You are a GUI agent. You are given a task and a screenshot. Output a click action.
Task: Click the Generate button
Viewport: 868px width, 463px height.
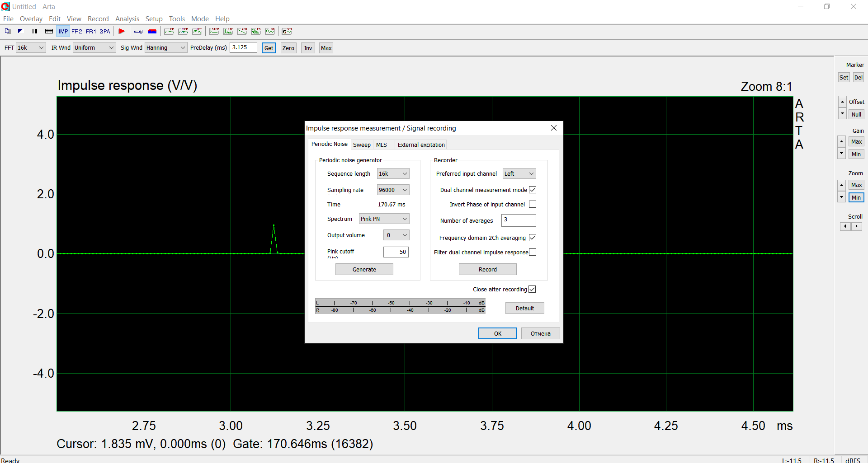(364, 270)
